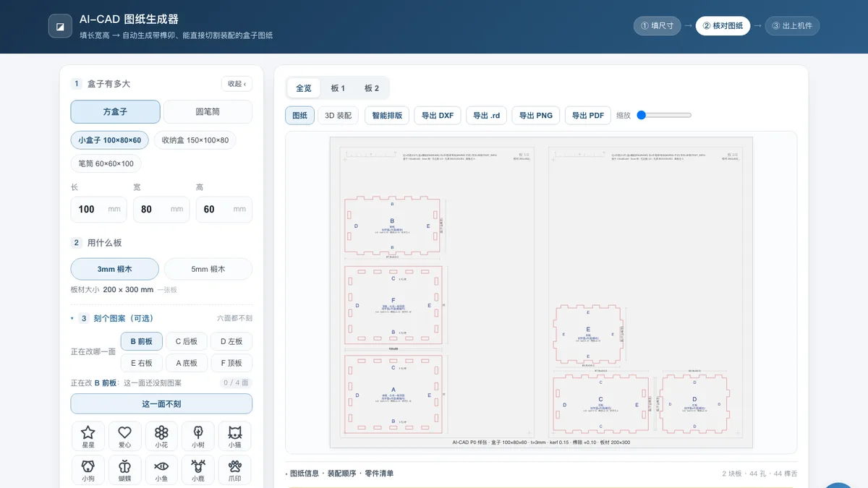Pick the 蝴蝶 butterfly pattern
The height and width of the screenshot is (488, 868).
tap(124, 470)
